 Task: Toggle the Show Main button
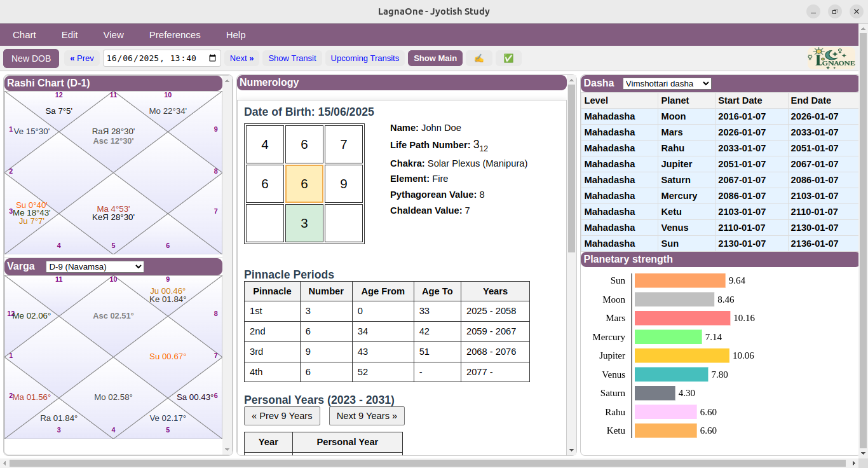pyautogui.click(x=435, y=59)
